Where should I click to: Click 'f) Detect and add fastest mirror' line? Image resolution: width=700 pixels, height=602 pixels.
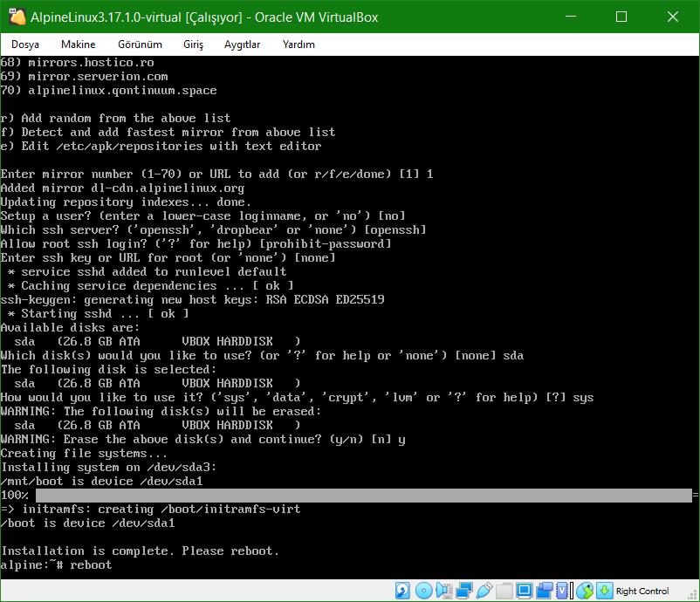click(x=168, y=133)
